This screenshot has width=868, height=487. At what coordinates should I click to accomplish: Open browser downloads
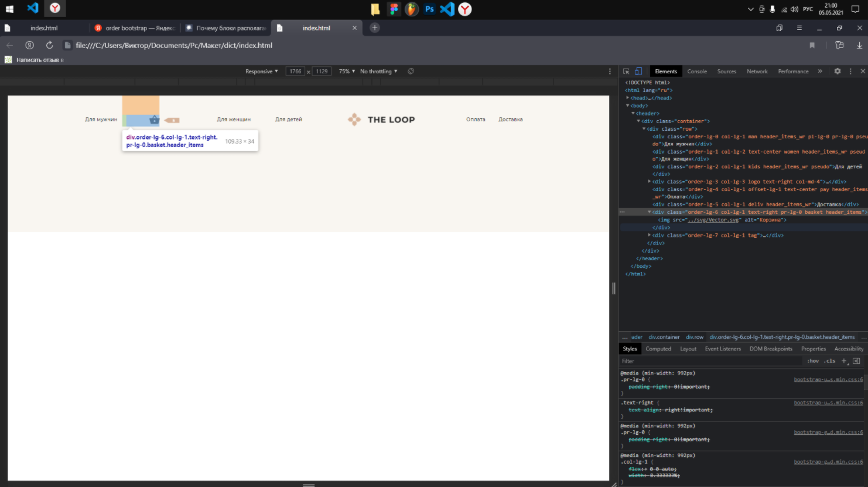859,45
